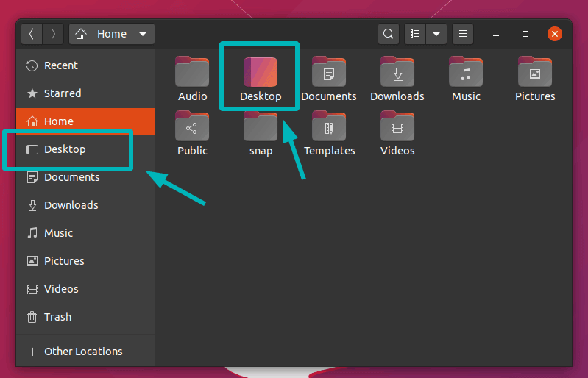Expand the Home path bar dropdown
This screenshot has height=378, width=588.
(x=142, y=34)
